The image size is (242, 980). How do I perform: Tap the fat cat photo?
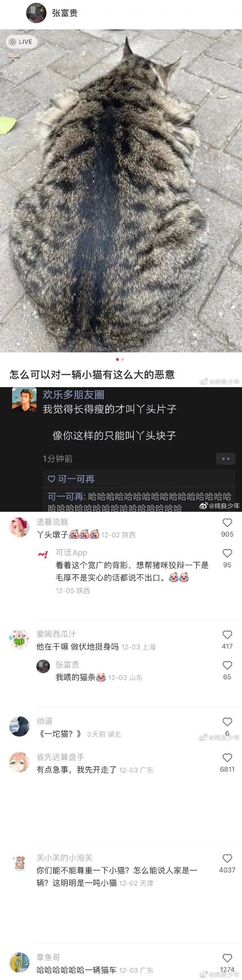tap(121, 191)
